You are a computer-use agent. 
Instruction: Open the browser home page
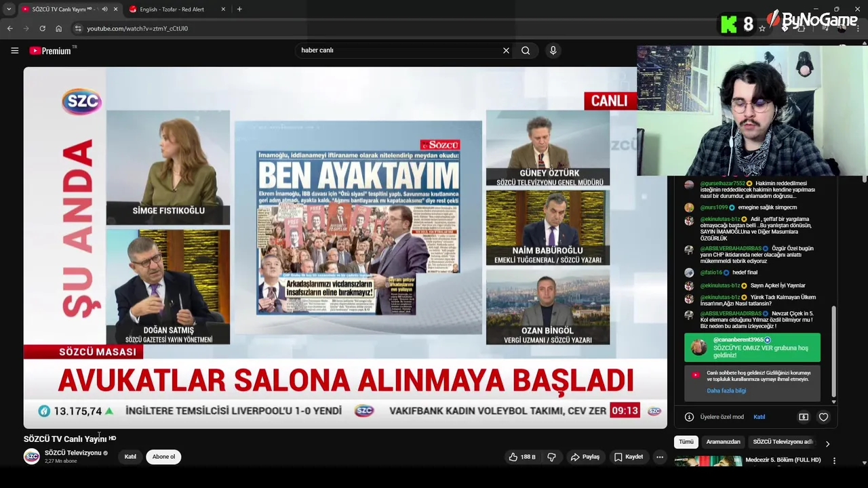[58, 28]
